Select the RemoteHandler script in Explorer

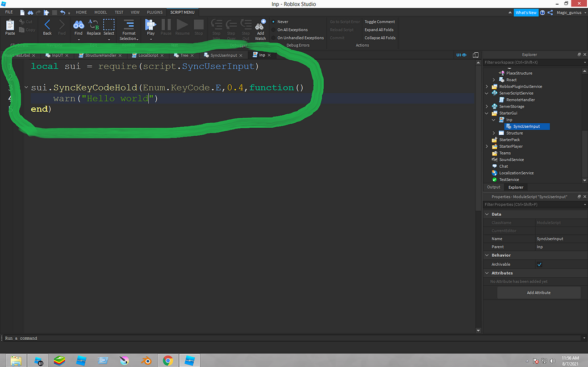[521, 99]
